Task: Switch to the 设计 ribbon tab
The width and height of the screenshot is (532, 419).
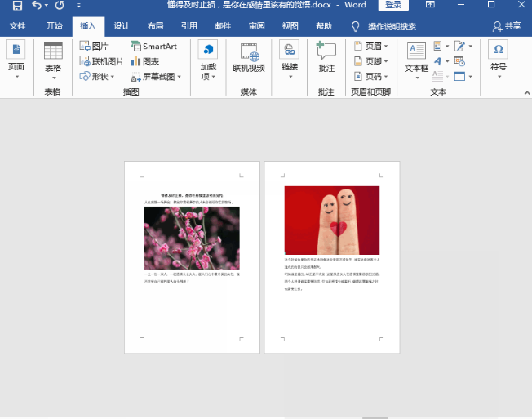Action: [122, 26]
